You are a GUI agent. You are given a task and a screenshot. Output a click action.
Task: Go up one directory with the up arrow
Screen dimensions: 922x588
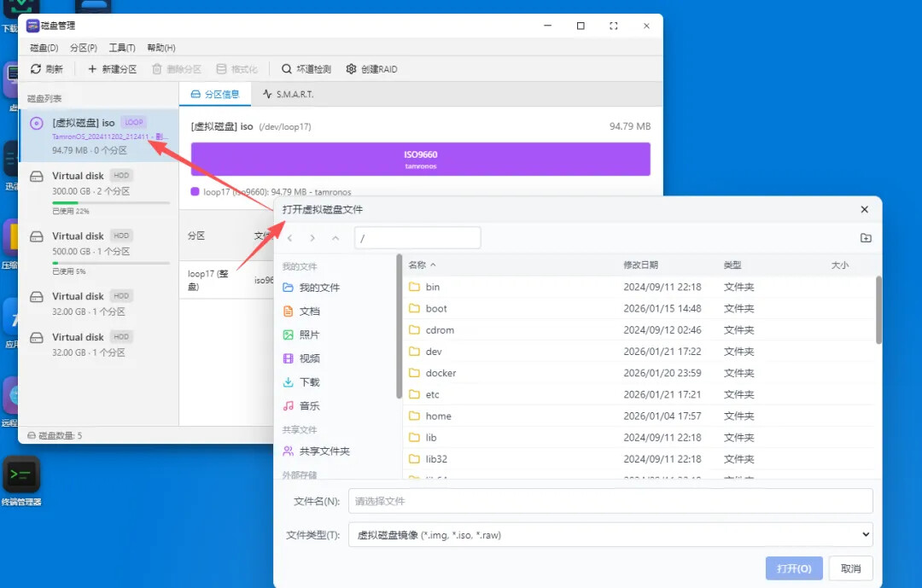(x=336, y=238)
